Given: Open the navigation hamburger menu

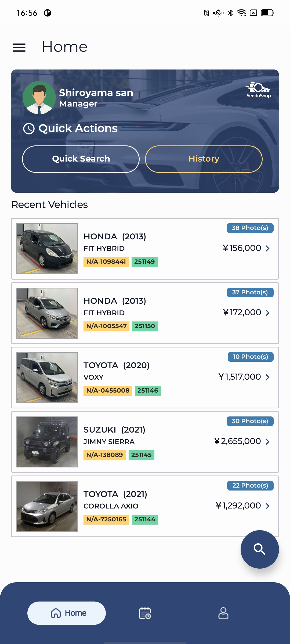Looking at the screenshot, I should tap(19, 47).
